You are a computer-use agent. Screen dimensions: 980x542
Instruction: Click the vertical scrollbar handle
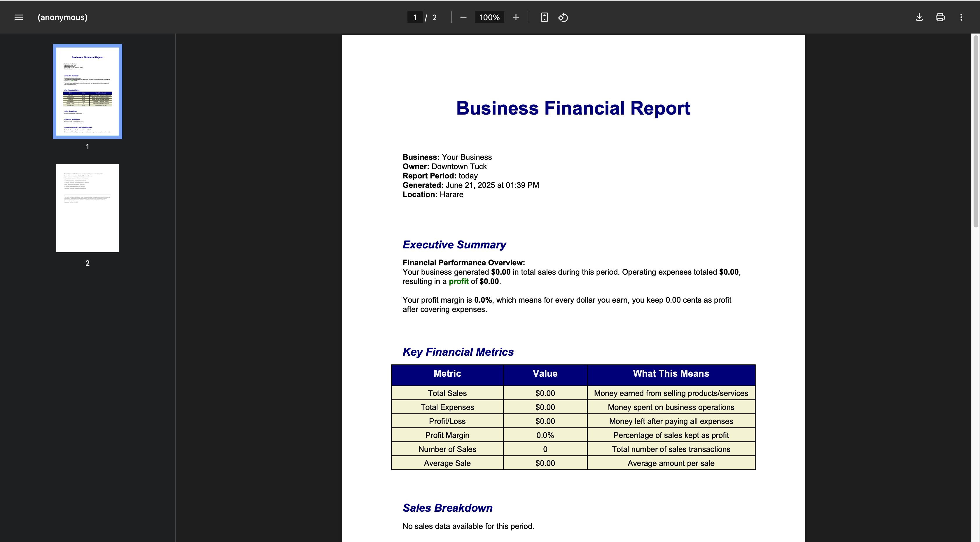pyautogui.click(x=975, y=131)
